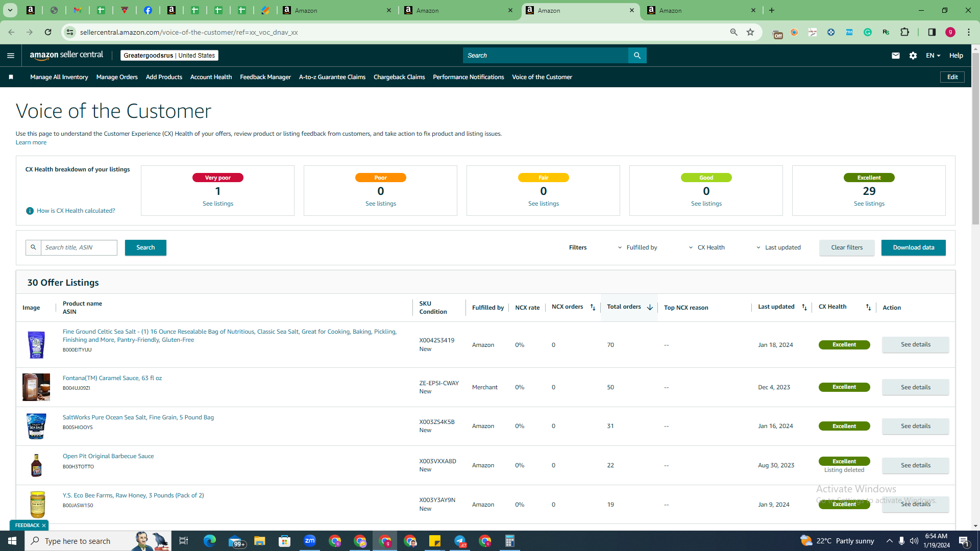Open the Calculator from taskbar
The height and width of the screenshot is (551, 980).
click(510, 541)
